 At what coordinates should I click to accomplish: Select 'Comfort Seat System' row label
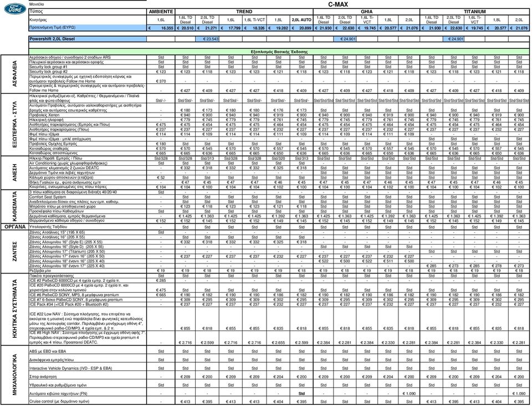click(48, 197)
